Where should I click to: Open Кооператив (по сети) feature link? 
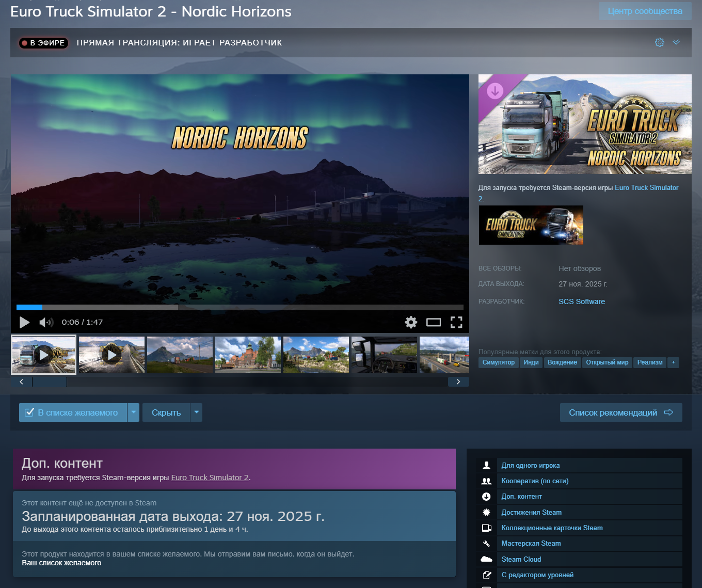click(535, 481)
